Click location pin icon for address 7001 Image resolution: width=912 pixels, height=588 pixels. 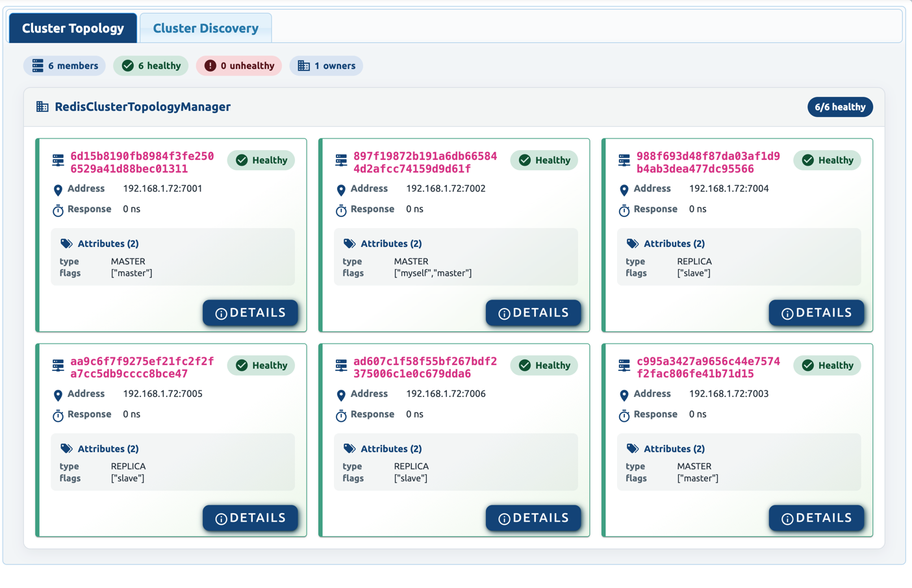[x=58, y=190]
